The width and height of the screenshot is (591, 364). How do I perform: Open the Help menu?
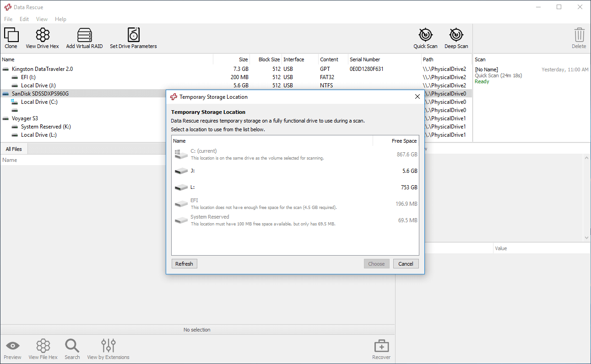(60, 19)
